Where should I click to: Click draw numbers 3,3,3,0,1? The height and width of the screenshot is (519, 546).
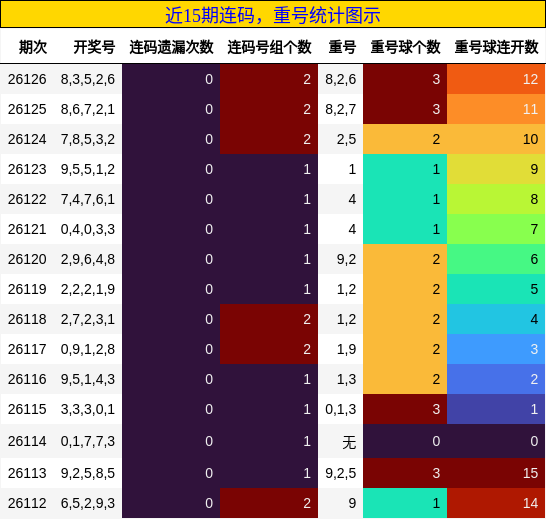click(x=88, y=409)
